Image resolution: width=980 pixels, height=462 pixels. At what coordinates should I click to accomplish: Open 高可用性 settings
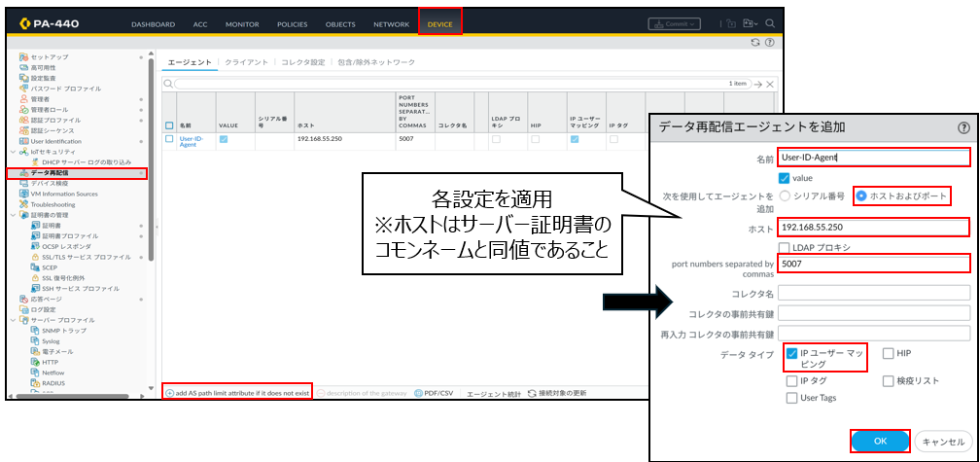[43, 67]
